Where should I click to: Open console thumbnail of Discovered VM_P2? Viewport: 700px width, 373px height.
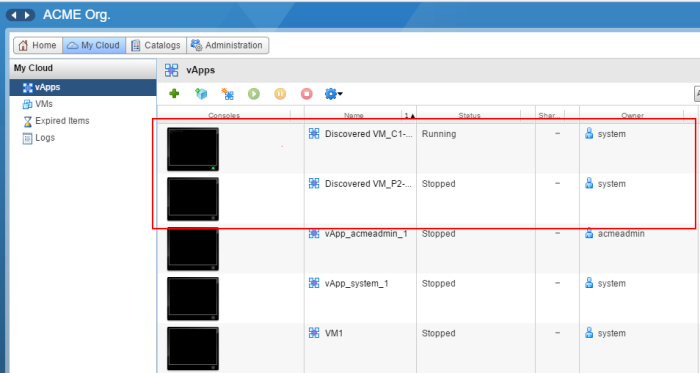pos(193,199)
